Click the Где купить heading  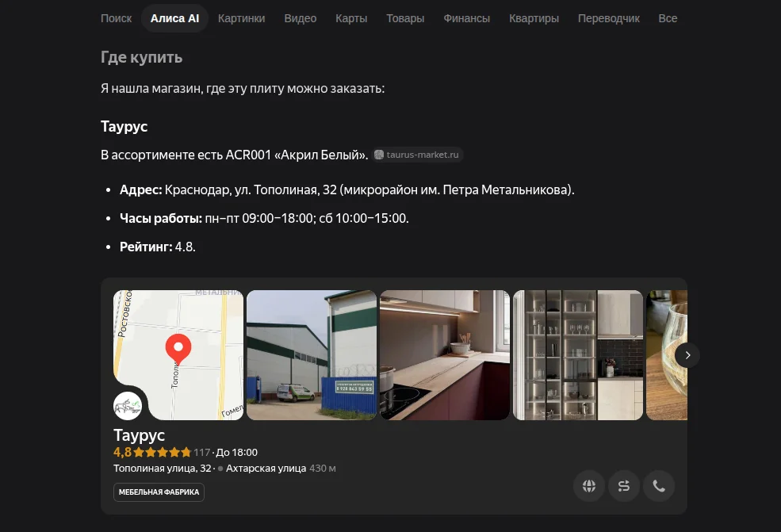pos(141,57)
